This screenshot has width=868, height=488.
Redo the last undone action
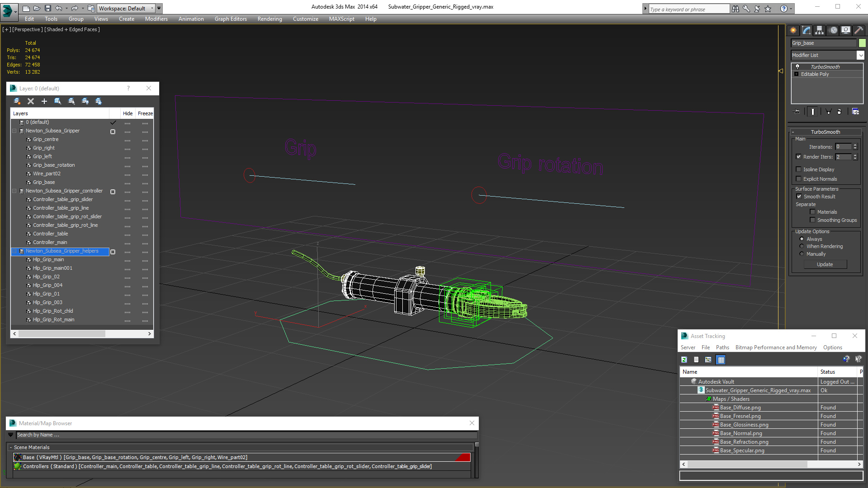[x=75, y=8]
